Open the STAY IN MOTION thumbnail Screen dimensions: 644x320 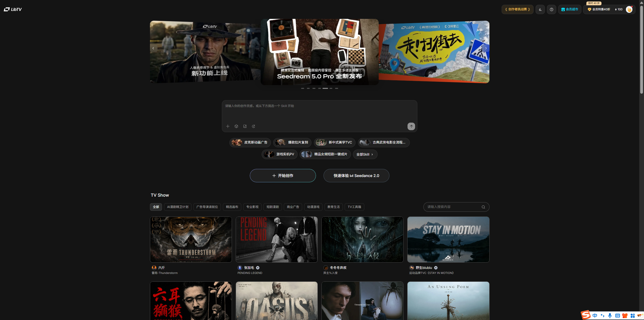[x=448, y=239]
